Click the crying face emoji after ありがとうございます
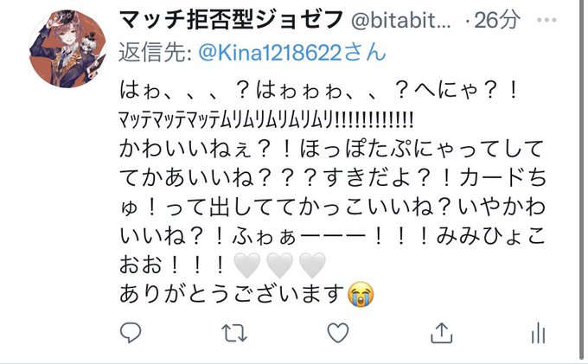588x364 pixels. point(361,295)
